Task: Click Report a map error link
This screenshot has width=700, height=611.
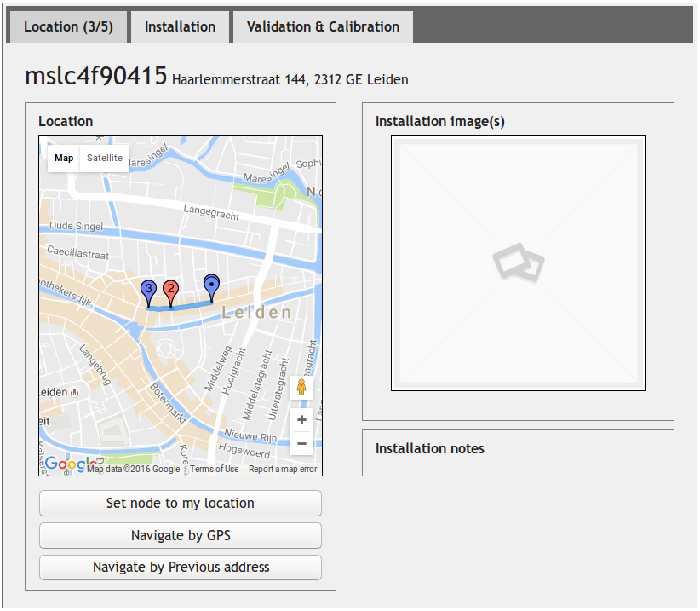Action: point(283,469)
